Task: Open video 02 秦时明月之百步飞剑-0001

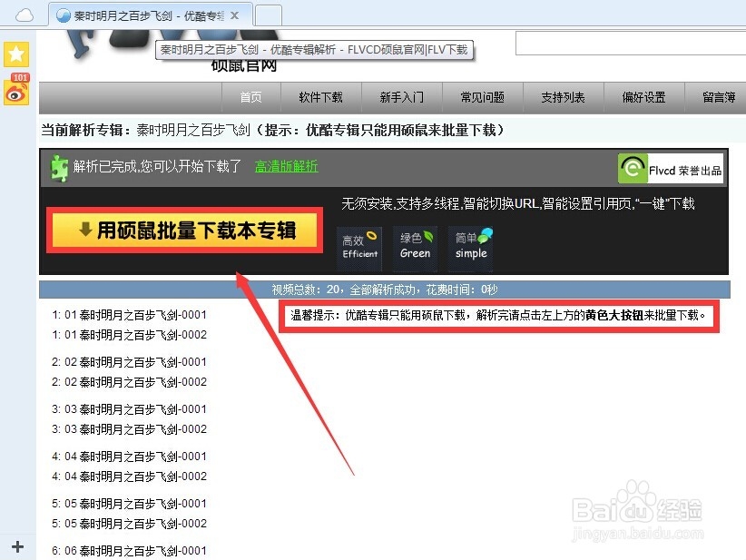Action: tap(130, 362)
